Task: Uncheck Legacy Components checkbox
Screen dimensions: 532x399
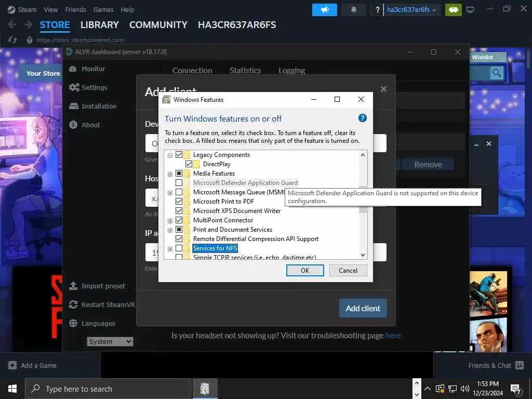Action: (x=179, y=155)
